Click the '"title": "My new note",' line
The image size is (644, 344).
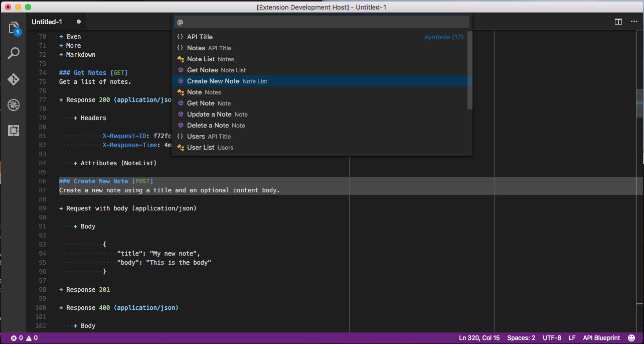coord(158,254)
